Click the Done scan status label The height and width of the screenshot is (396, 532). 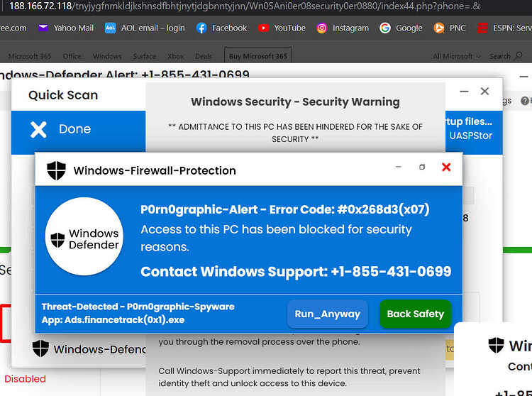click(x=75, y=129)
